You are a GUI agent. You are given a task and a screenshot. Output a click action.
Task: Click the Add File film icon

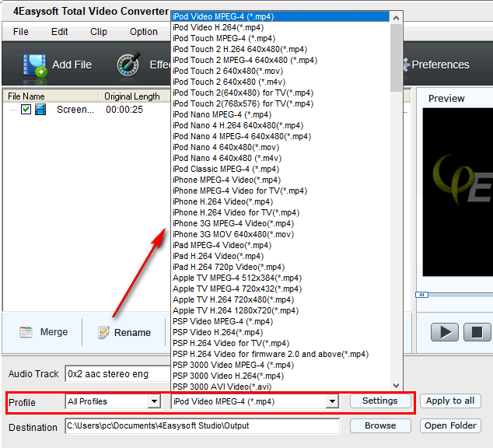[x=35, y=65]
